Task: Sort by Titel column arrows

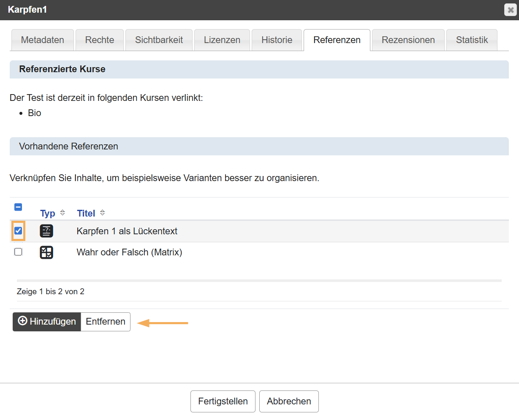Action: tap(102, 213)
